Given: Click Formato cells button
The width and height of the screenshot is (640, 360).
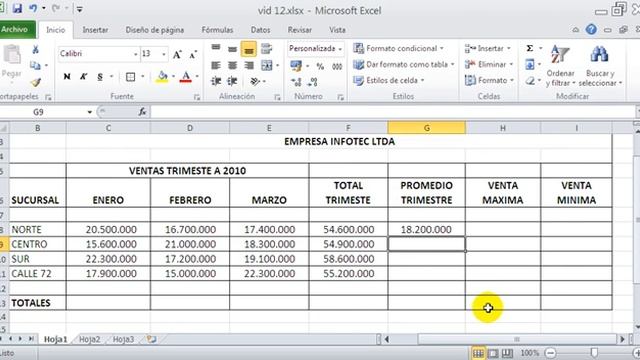Looking at the screenshot, I should click(489, 80).
